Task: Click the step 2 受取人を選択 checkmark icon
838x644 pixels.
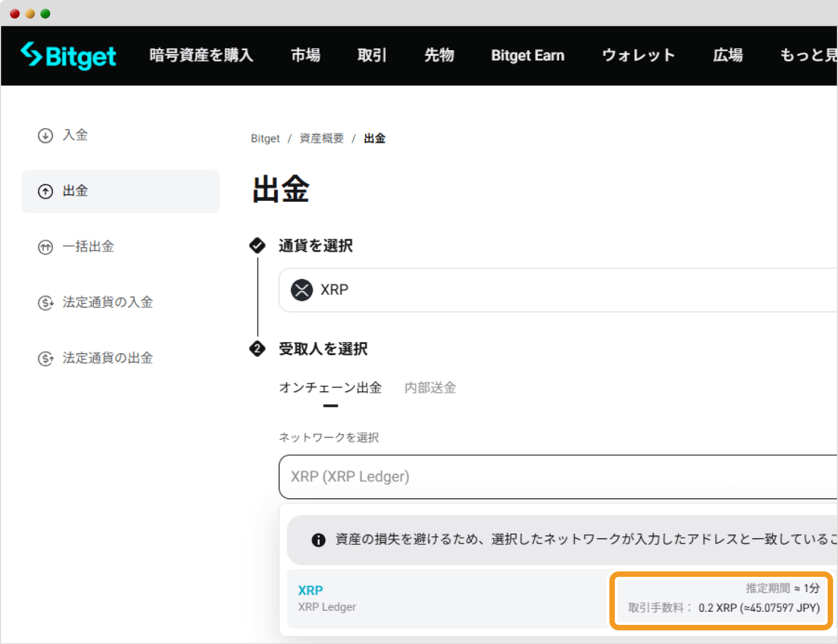Action: 257,349
